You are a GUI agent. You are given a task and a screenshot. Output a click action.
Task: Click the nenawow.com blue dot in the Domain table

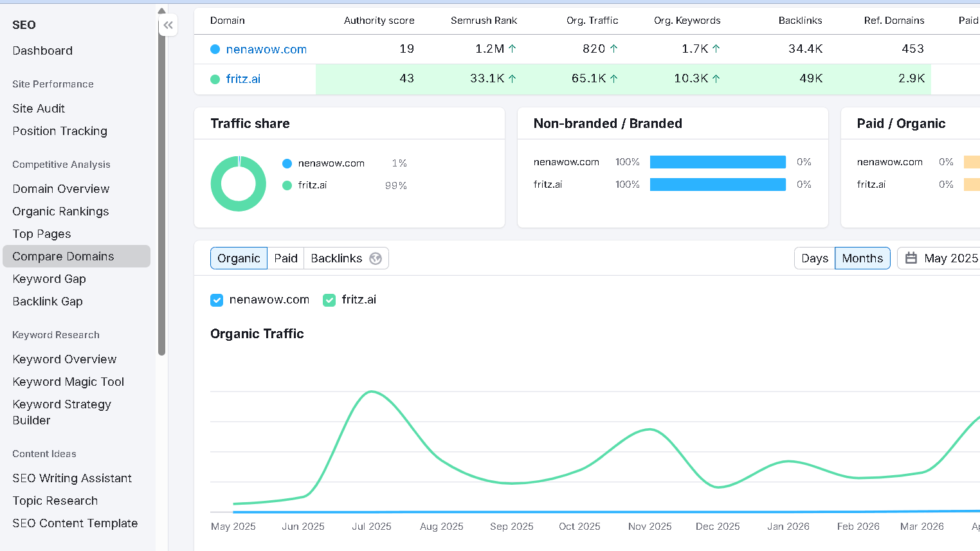tap(215, 50)
